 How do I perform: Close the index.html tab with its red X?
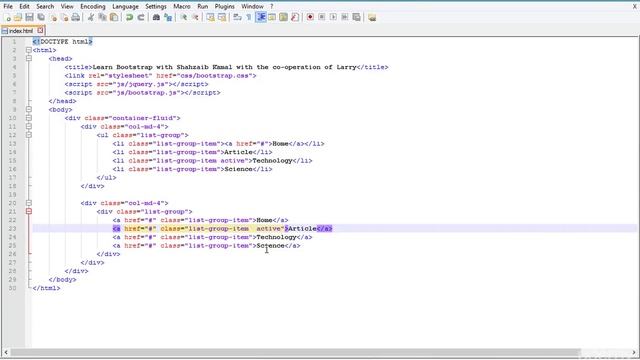40,30
